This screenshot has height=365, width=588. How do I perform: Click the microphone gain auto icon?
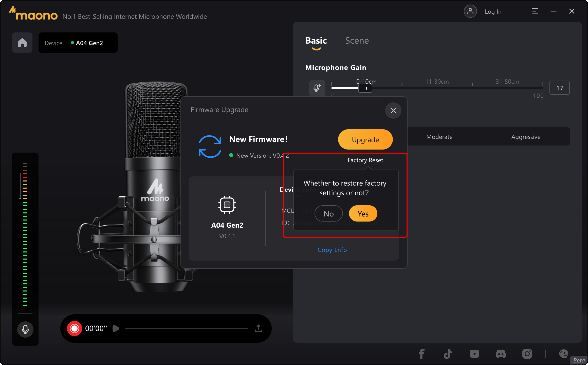(x=317, y=88)
